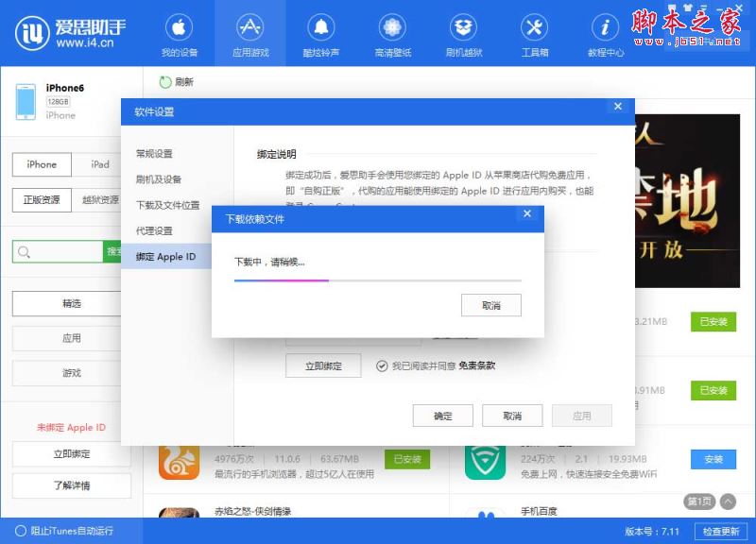Open 应用游戏 App Store icon

click(250, 27)
